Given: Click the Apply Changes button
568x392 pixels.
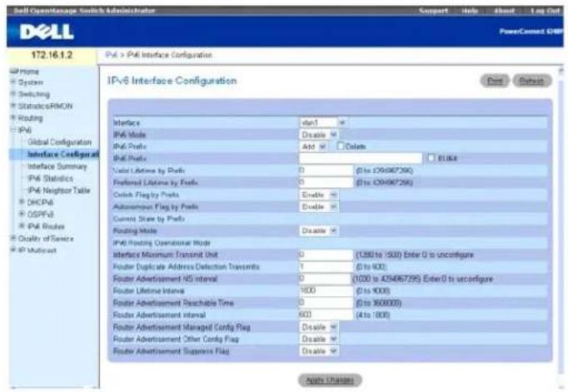Looking at the screenshot, I should pos(330,380).
